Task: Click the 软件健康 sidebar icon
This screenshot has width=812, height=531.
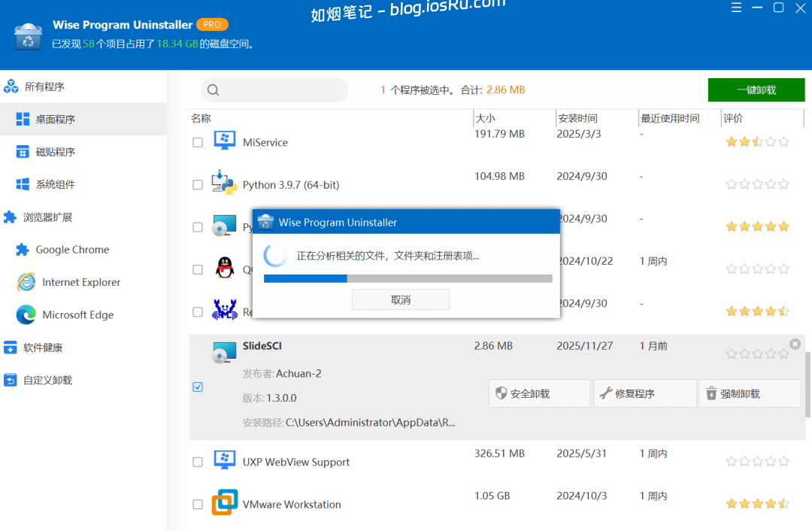Action: coord(11,347)
